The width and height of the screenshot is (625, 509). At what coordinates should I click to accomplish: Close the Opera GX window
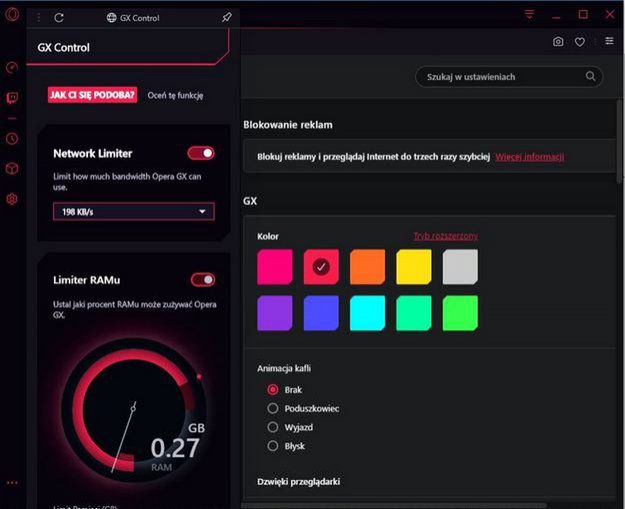[610, 15]
